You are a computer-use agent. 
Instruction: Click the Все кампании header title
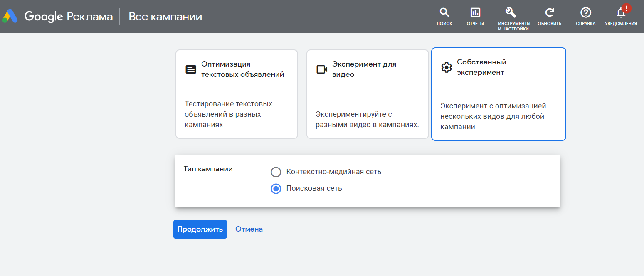pyautogui.click(x=165, y=17)
